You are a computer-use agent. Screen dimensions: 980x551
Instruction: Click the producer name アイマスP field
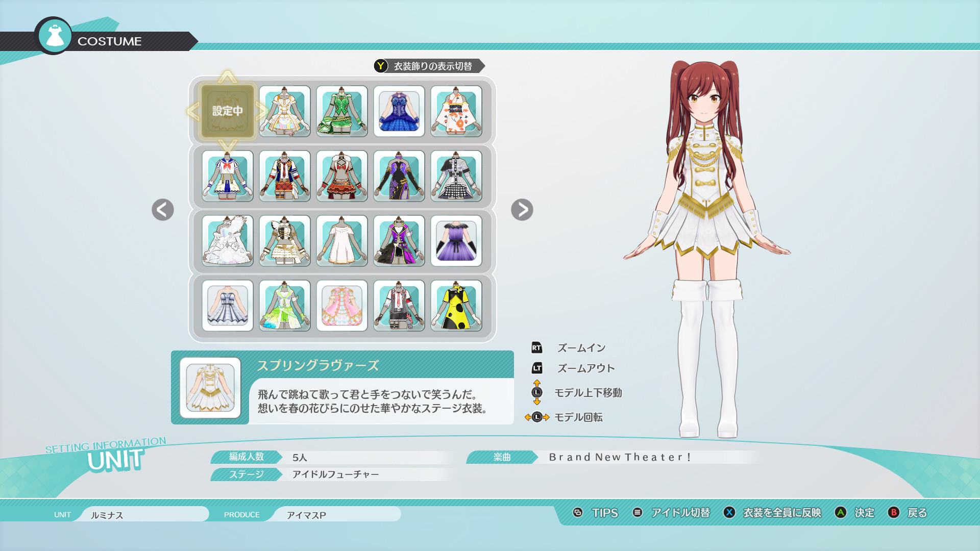tap(337, 515)
